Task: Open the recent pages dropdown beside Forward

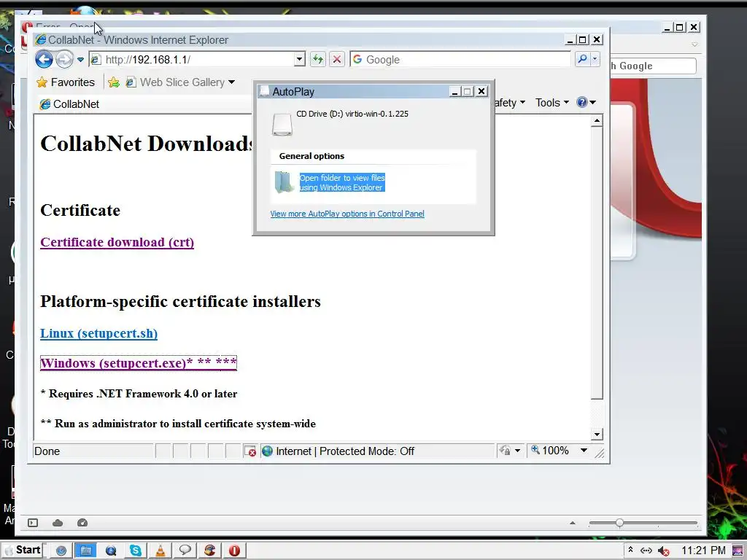Action: coord(80,60)
